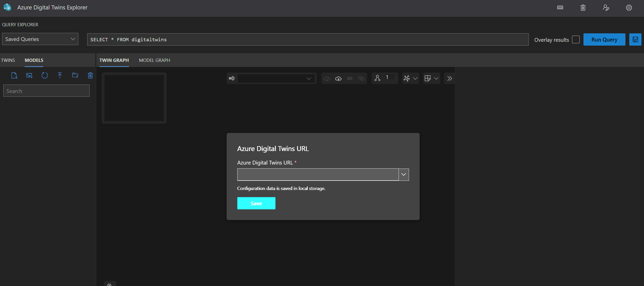Click the refresh models icon
The width and height of the screenshot is (644, 286).
click(x=45, y=75)
